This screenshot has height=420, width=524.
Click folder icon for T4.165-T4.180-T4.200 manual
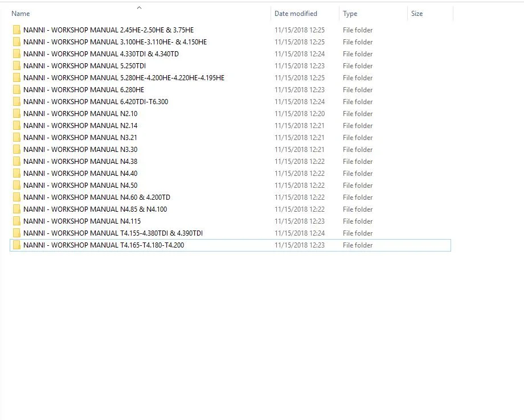click(17, 245)
